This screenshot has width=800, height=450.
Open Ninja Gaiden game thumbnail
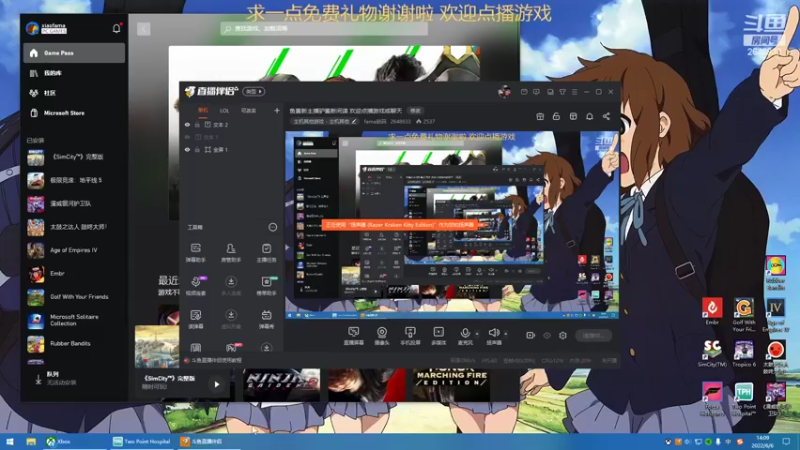tap(281, 385)
